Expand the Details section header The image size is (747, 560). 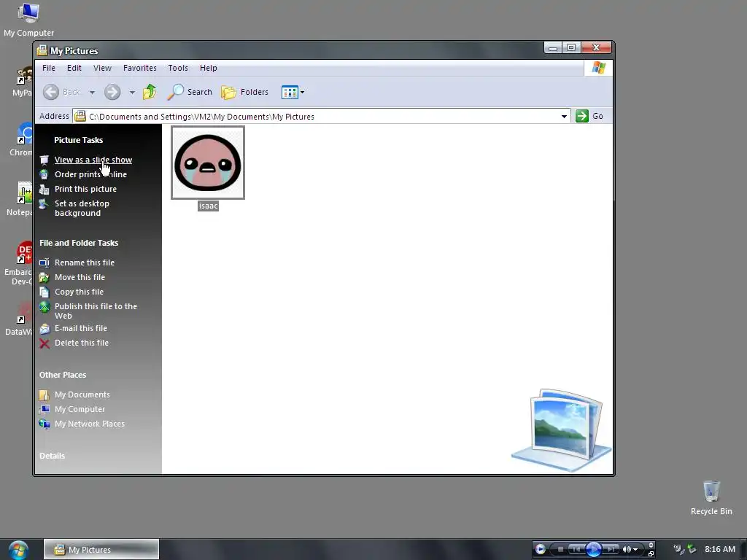click(52, 456)
